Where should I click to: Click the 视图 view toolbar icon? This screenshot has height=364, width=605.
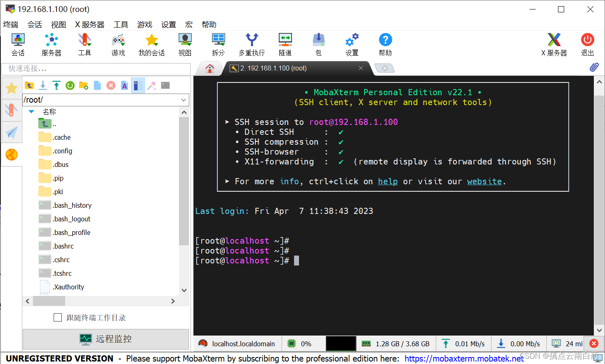185,45
